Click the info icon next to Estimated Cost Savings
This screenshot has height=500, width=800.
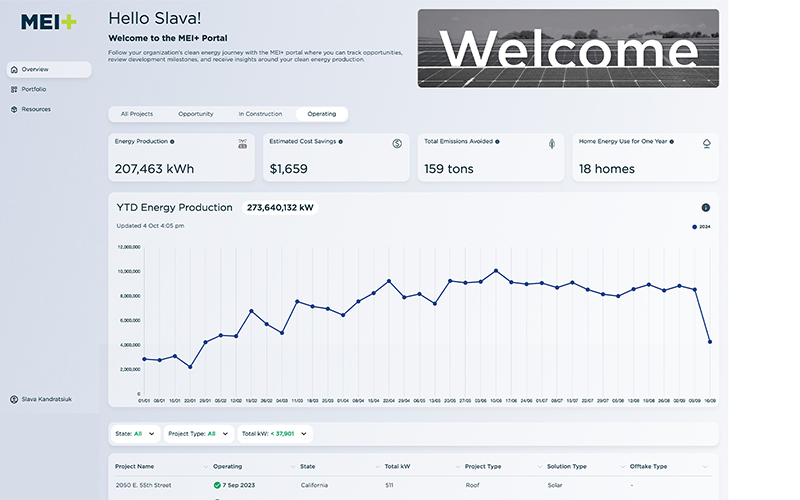[x=341, y=142]
